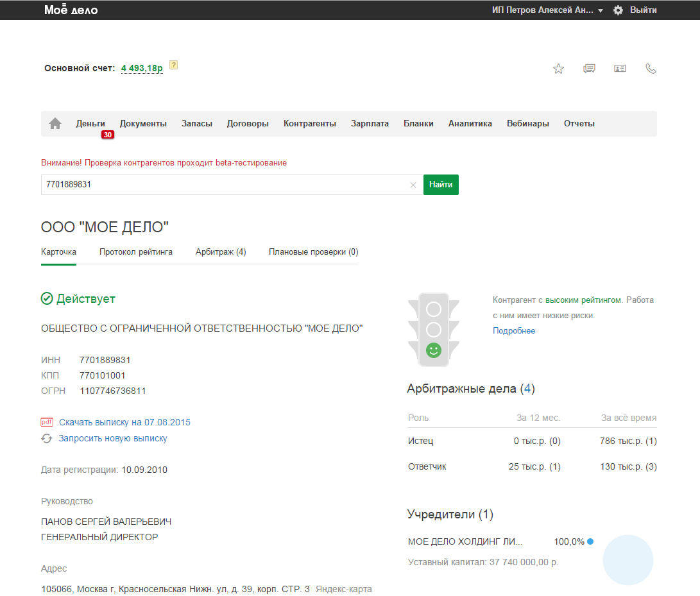Open the Подробнее rating details link
Viewport: 700px width, 596px height.
point(514,331)
